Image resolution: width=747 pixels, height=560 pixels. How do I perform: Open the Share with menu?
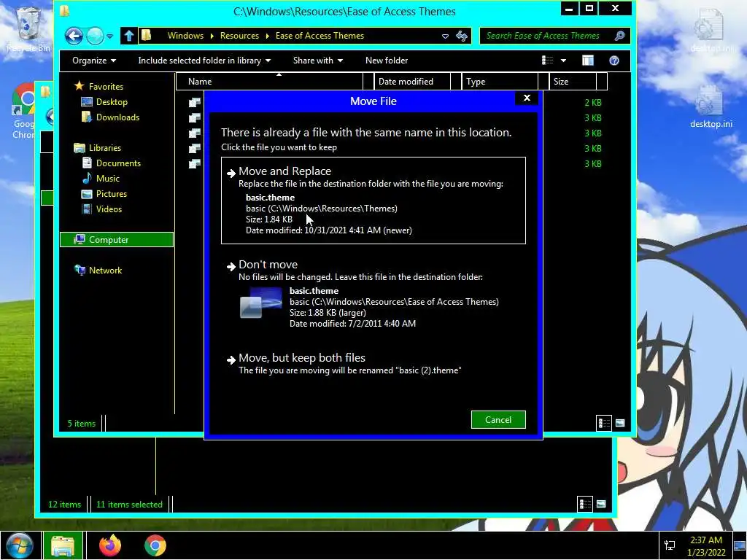coord(318,61)
